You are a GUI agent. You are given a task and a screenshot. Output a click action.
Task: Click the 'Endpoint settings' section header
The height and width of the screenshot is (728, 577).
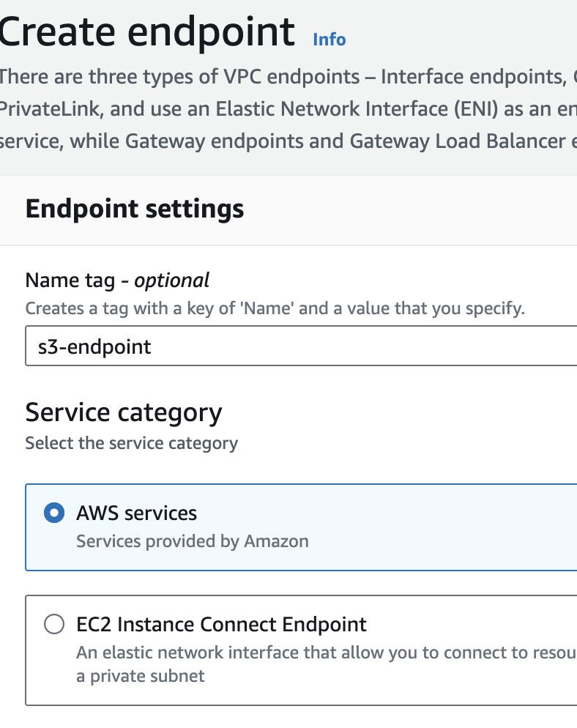pyautogui.click(x=135, y=209)
